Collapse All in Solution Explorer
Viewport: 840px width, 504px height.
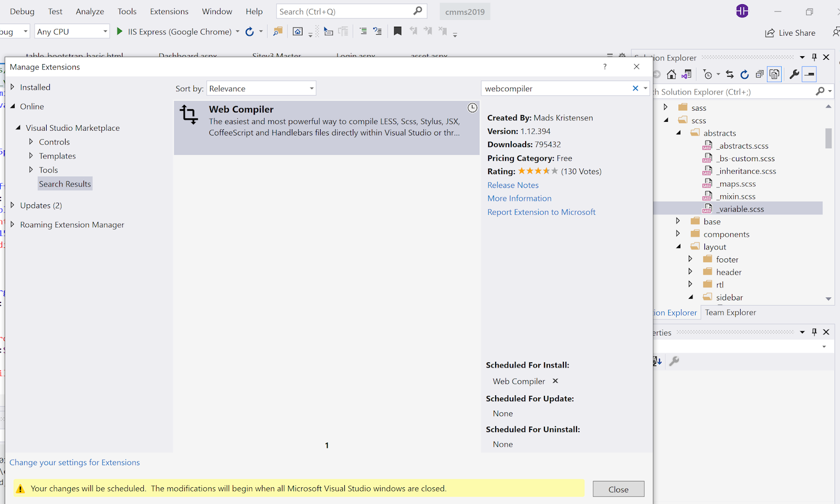(759, 75)
